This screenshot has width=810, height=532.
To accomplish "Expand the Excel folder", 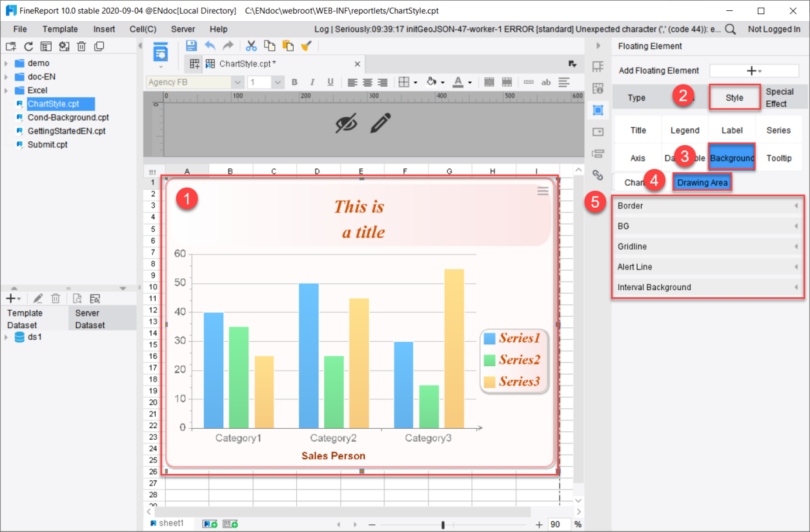I will [x=6, y=90].
